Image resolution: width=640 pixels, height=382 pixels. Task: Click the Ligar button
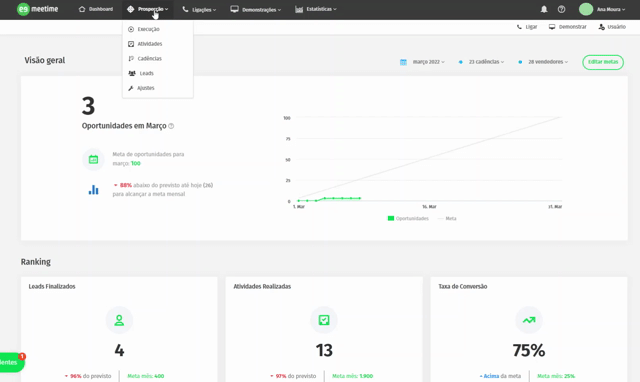pos(527,27)
